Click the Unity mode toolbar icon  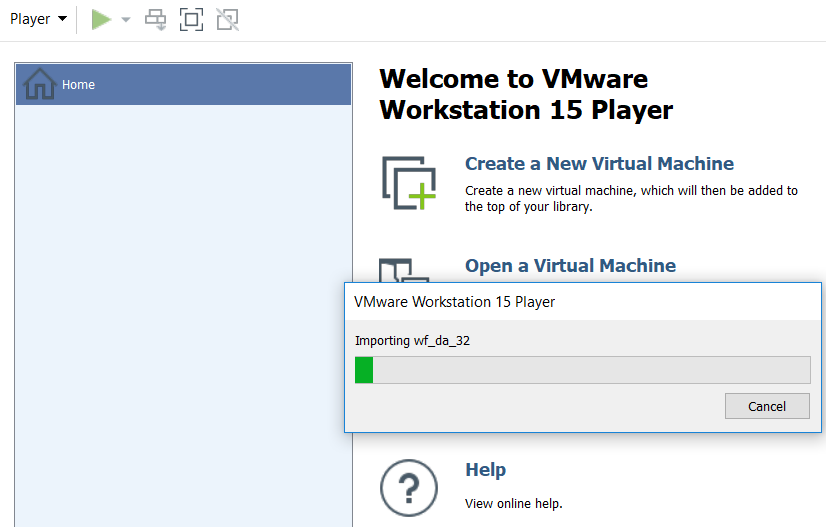(x=228, y=19)
